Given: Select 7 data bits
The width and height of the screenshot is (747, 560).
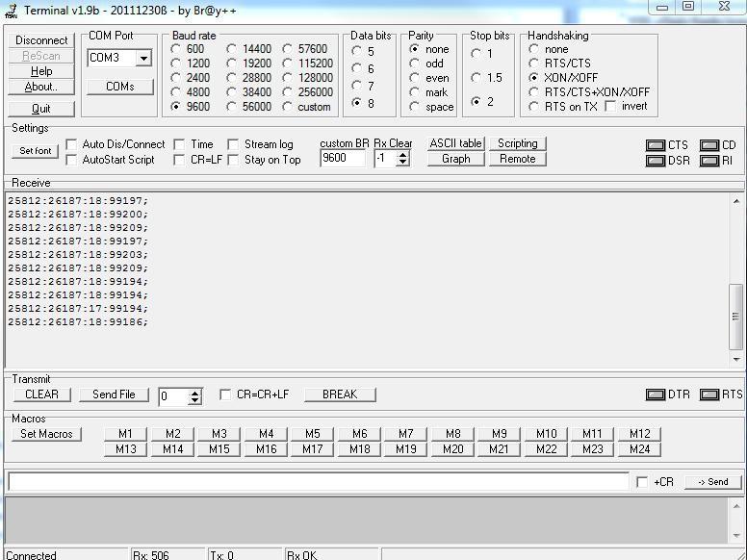Looking at the screenshot, I should [x=356, y=86].
